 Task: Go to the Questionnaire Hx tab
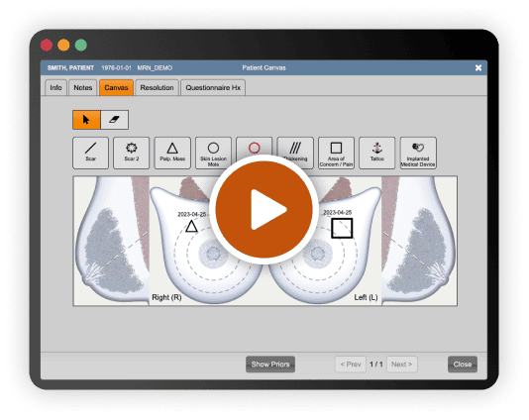[213, 88]
